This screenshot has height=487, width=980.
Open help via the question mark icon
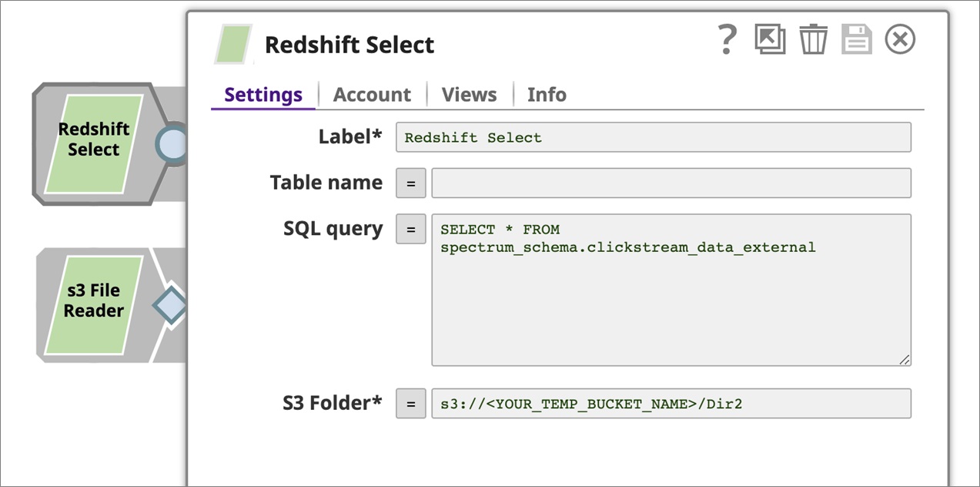(727, 39)
